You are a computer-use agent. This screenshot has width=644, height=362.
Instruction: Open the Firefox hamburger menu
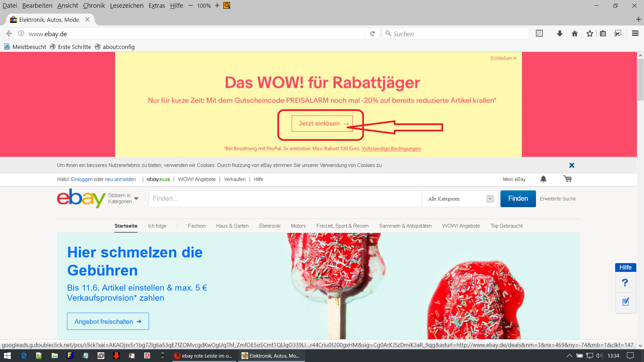click(635, 34)
